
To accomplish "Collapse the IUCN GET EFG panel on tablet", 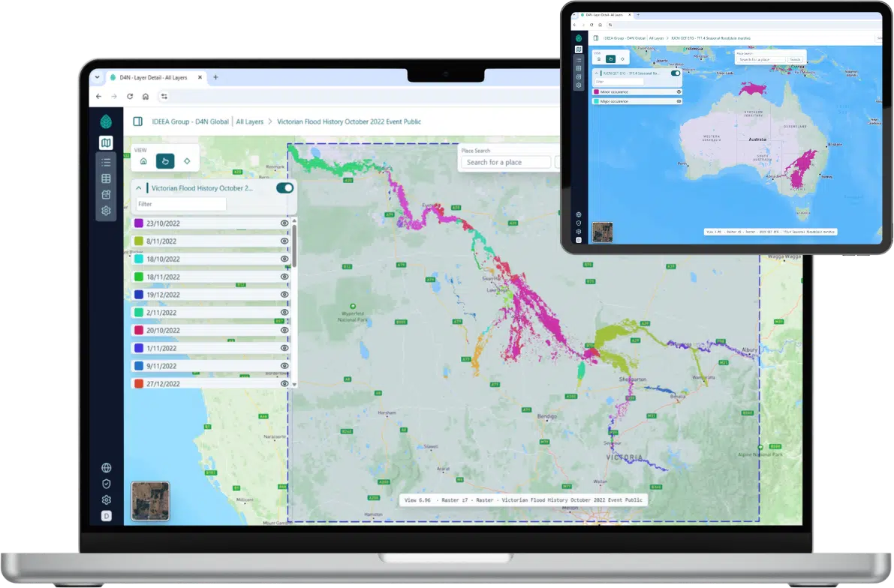I will click(597, 73).
